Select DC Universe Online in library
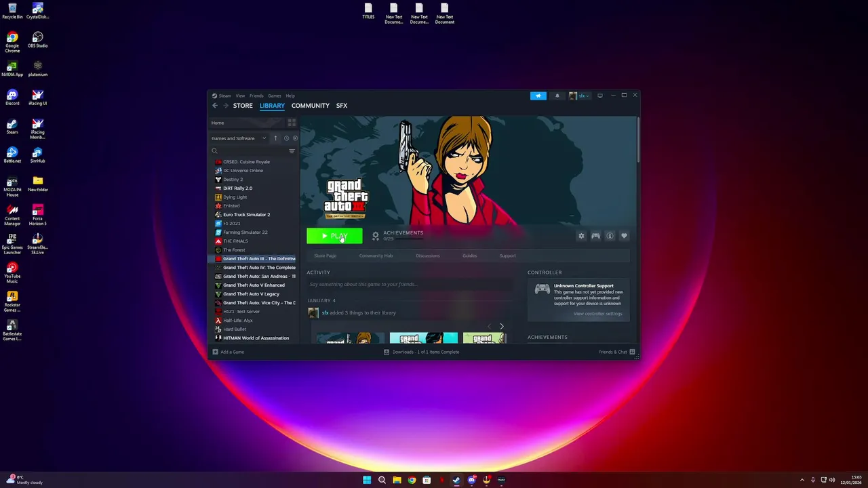This screenshot has height=488, width=868. (x=243, y=171)
